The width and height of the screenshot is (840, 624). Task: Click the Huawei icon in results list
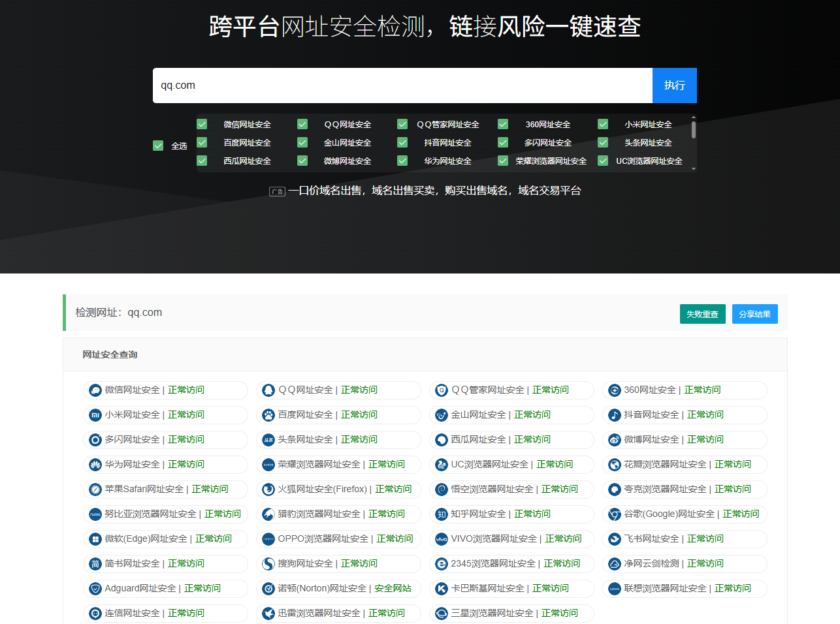coord(95,465)
